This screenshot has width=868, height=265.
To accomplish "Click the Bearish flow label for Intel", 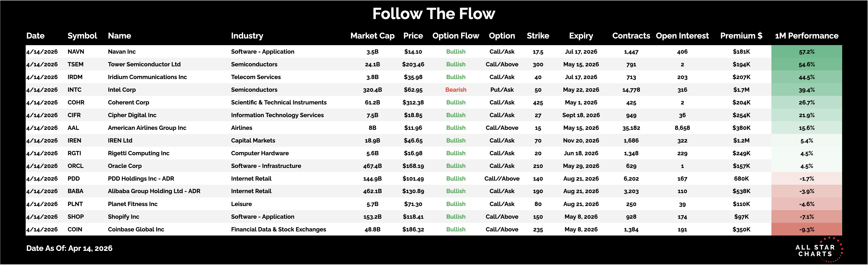I will pyautogui.click(x=455, y=90).
